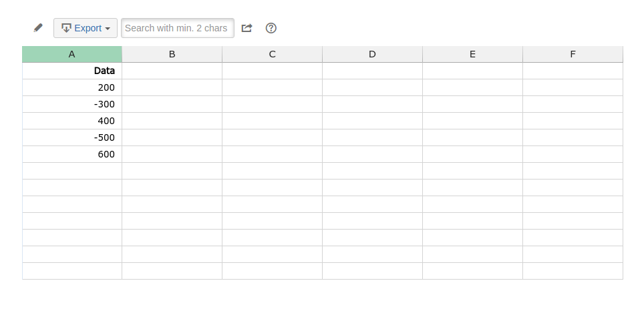Open the help question mark icon
The image size is (644, 325).
click(x=271, y=28)
